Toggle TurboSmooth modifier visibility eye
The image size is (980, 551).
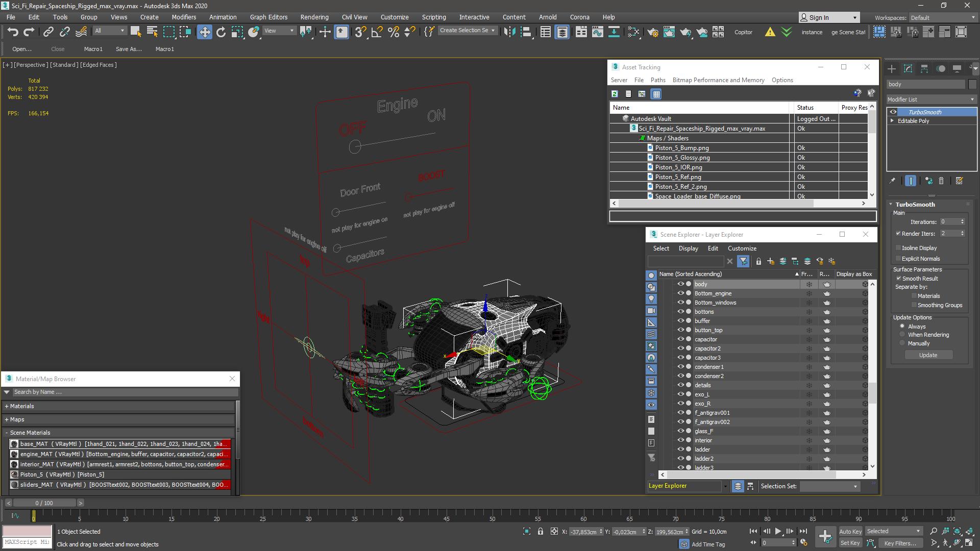[893, 112]
